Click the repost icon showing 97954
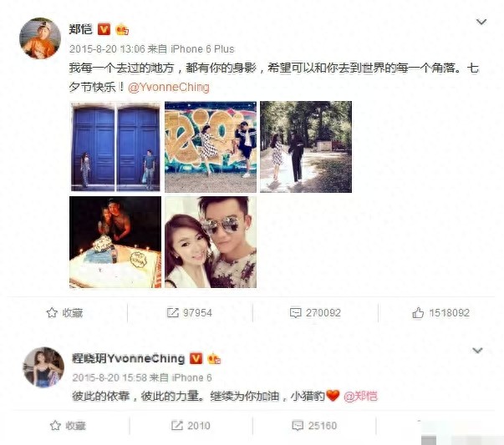The height and width of the screenshot is (445, 504). click(173, 312)
